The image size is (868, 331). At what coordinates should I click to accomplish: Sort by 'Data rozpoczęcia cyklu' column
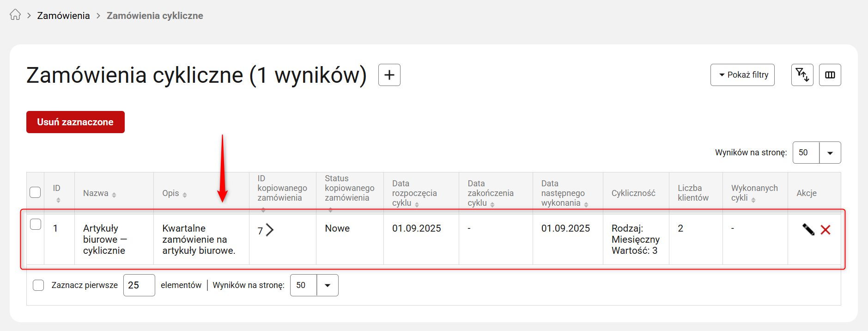tap(417, 204)
